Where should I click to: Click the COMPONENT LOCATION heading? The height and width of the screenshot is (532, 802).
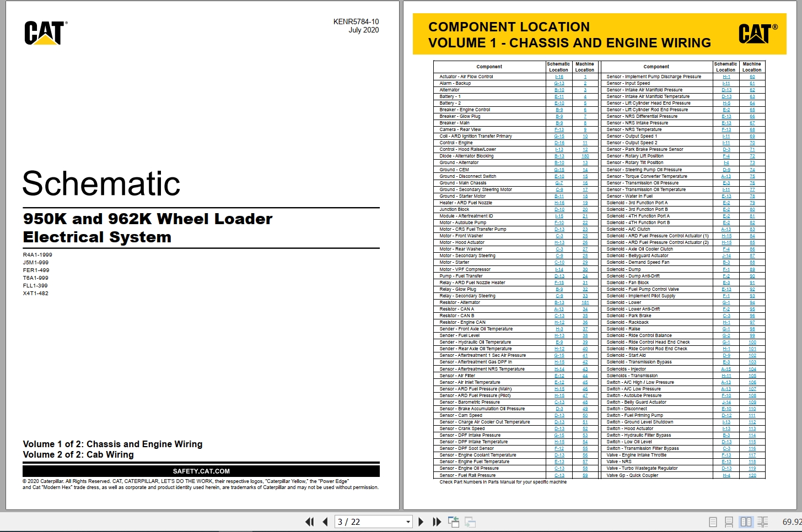pos(509,27)
